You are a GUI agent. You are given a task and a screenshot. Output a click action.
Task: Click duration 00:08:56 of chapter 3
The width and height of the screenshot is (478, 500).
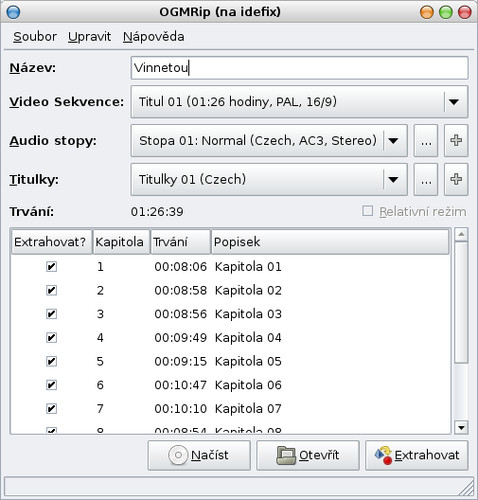(180, 314)
